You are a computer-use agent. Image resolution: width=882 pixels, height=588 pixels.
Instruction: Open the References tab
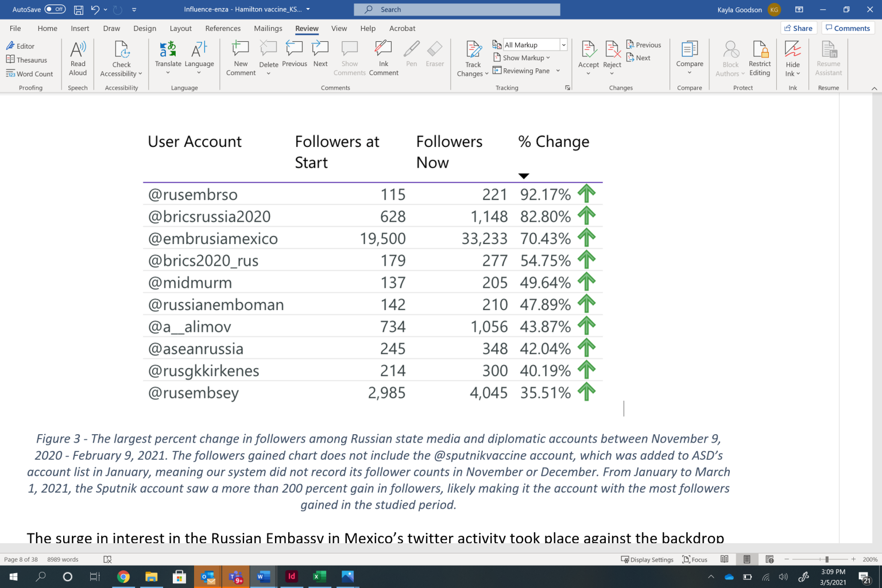223,28
